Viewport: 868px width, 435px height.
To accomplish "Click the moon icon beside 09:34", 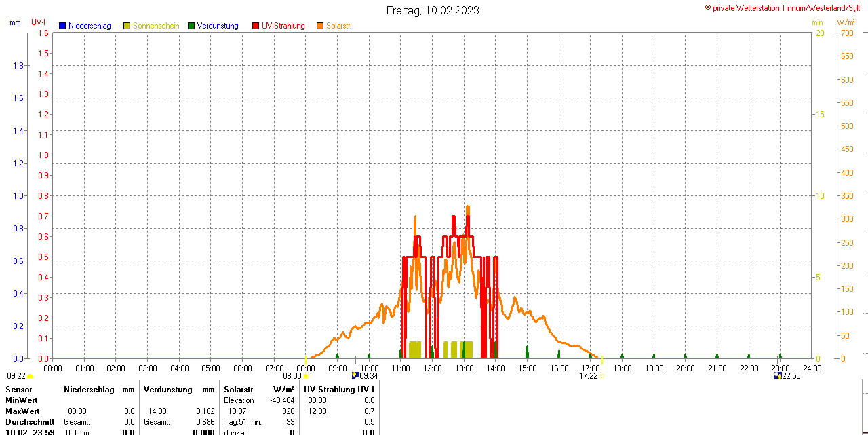I will coord(355,375).
